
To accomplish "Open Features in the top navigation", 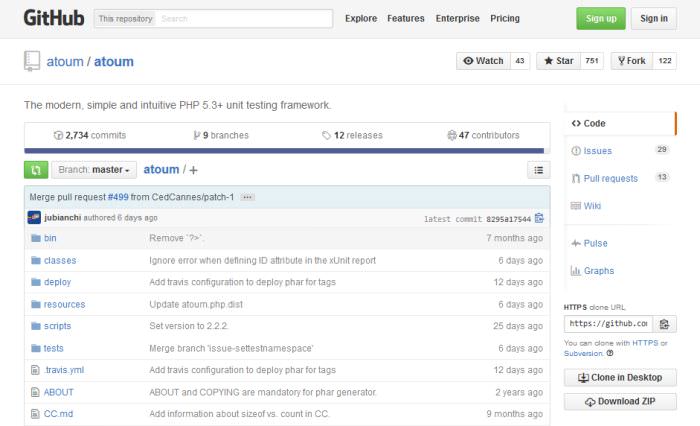I will click(x=406, y=18).
